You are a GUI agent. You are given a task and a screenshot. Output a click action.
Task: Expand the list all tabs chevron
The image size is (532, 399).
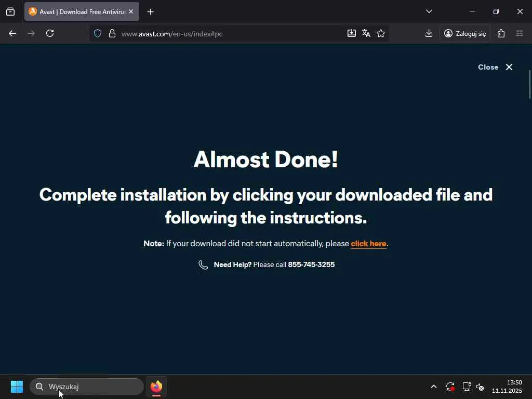coord(429,11)
